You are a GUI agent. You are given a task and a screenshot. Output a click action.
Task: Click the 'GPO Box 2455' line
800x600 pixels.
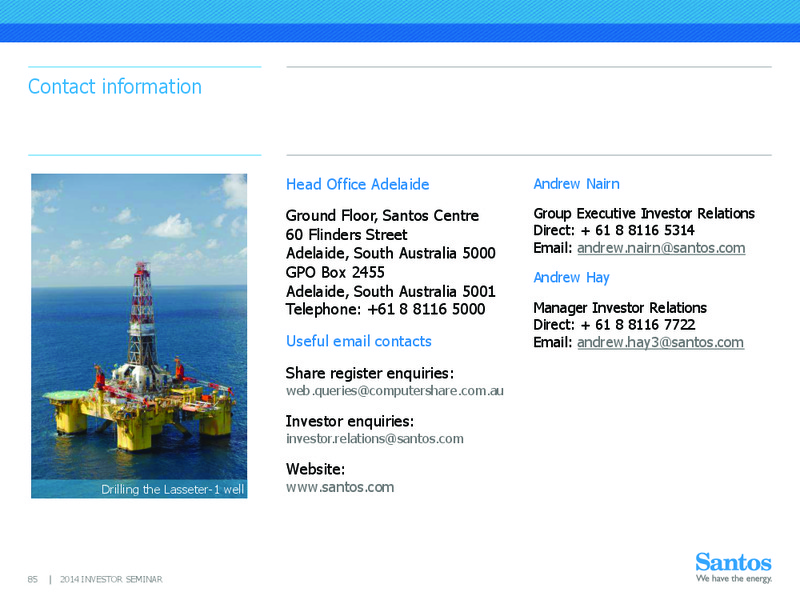click(335, 272)
